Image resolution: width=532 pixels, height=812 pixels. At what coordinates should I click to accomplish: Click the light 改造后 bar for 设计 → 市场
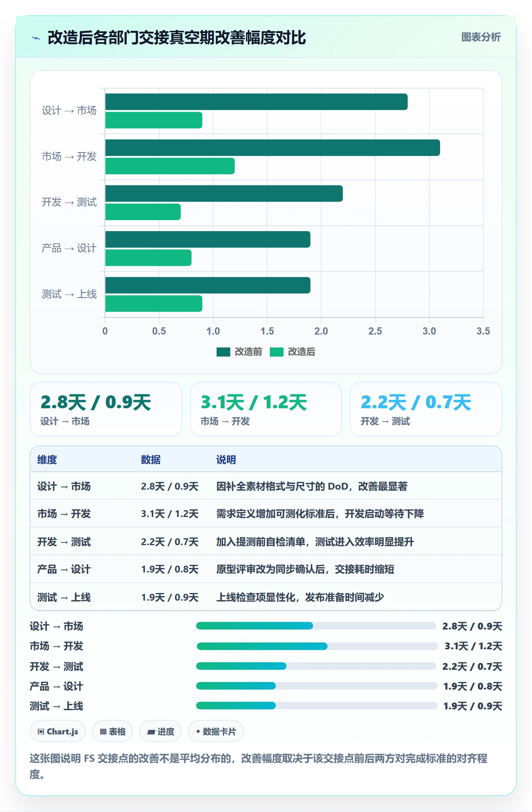click(x=154, y=120)
